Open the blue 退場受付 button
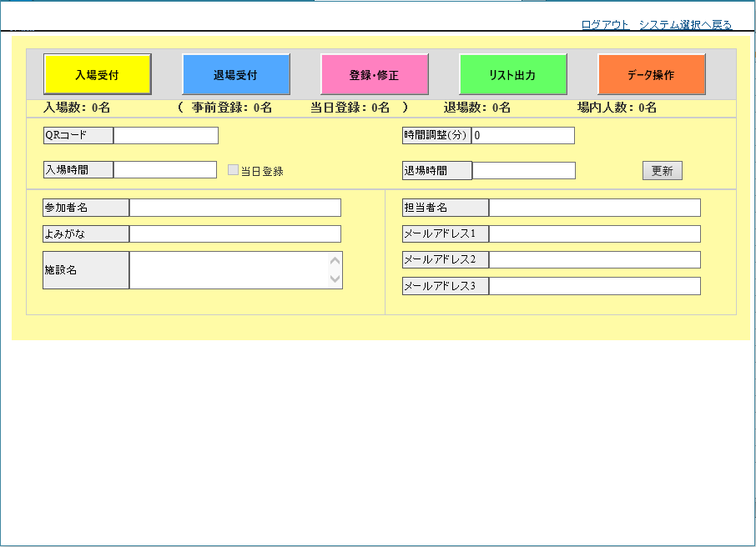The image size is (756, 547). click(236, 74)
